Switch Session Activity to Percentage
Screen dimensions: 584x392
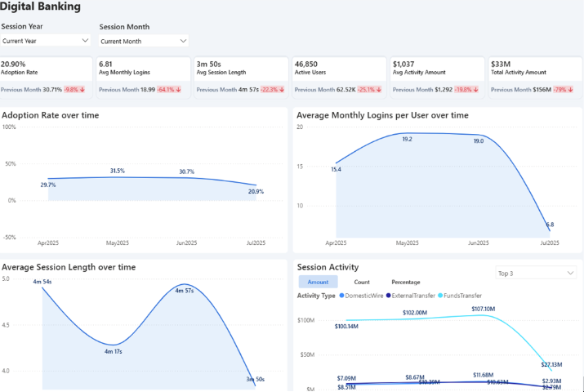tap(406, 282)
